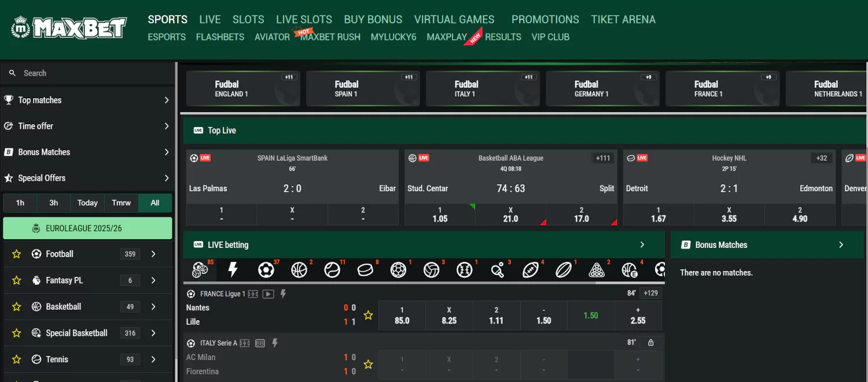Viewport: 868px width, 382px height.
Task: Filter live betting by handball icon
Action: [398, 270]
